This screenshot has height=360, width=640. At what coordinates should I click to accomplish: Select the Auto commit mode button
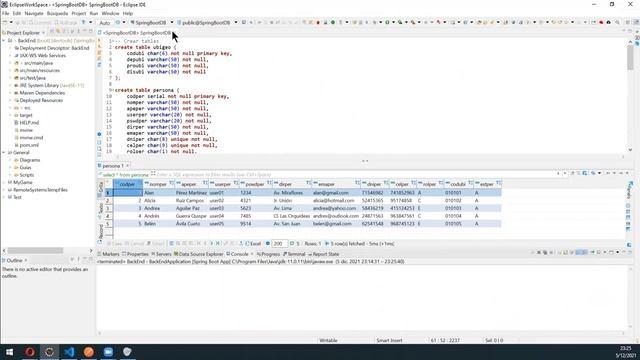click(x=105, y=23)
